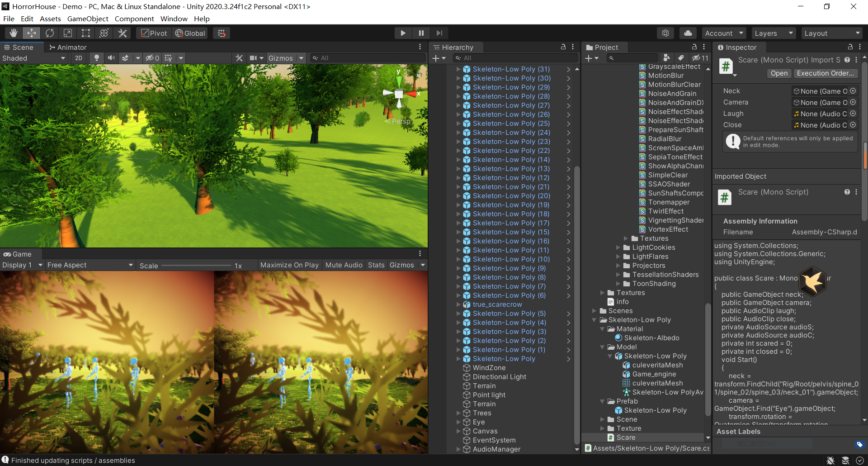Pause the game playback
868x466 pixels.
point(421,33)
